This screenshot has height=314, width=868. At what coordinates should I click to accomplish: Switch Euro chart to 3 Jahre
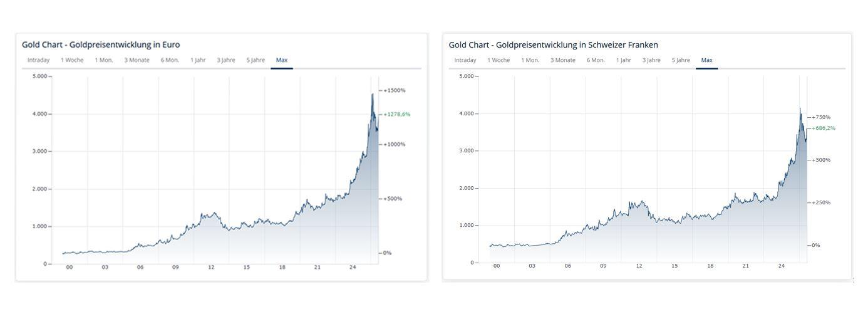(x=226, y=60)
